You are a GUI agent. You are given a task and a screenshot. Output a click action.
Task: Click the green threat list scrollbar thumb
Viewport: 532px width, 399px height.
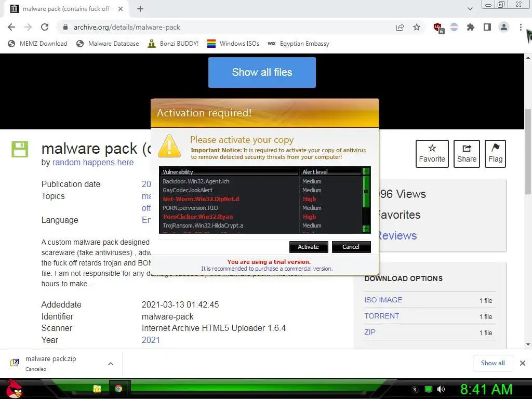tap(366, 191)
